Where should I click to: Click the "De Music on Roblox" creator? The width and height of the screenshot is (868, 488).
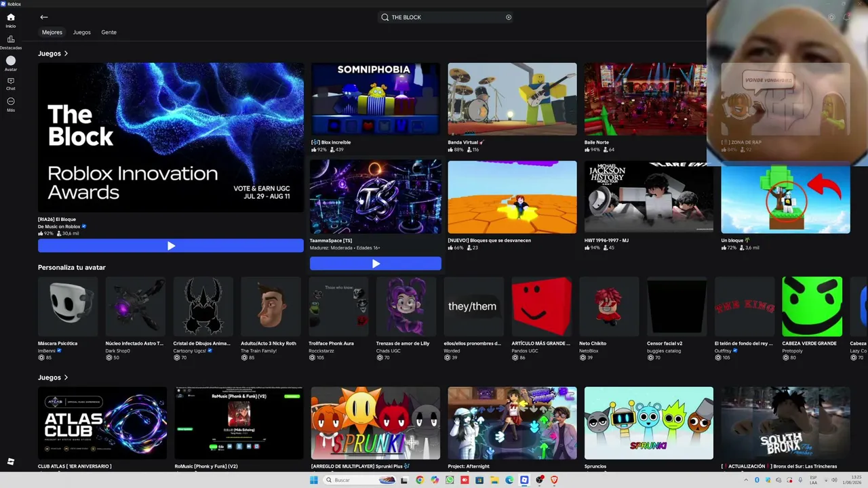point(60,226)
